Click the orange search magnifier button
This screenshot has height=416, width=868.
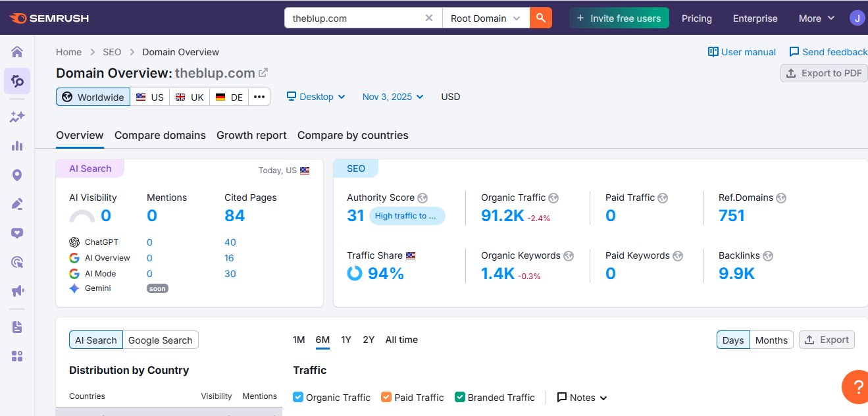pyautogui.click(x=540, y=18)
